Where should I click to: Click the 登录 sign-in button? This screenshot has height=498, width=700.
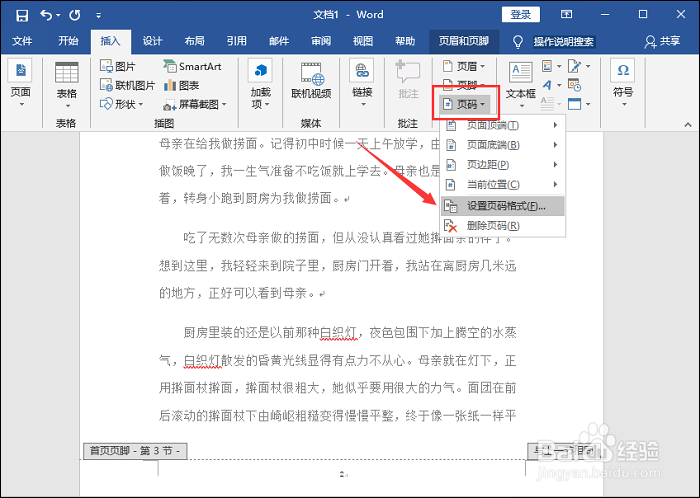(521, 15)
